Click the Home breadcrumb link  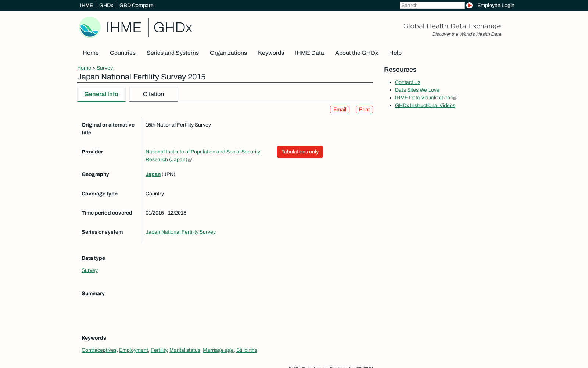(x=84, y=68)
